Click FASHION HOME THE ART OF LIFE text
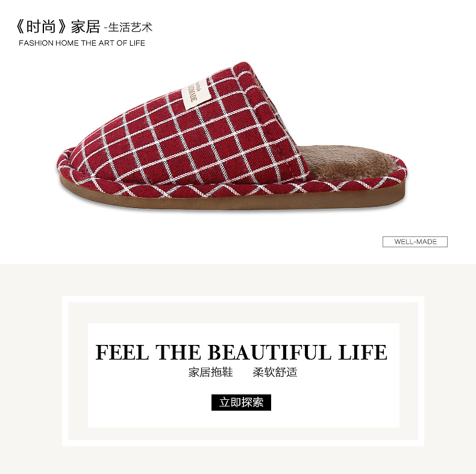The height and width of the screenshot is (474, 476). tap(82, 43)
